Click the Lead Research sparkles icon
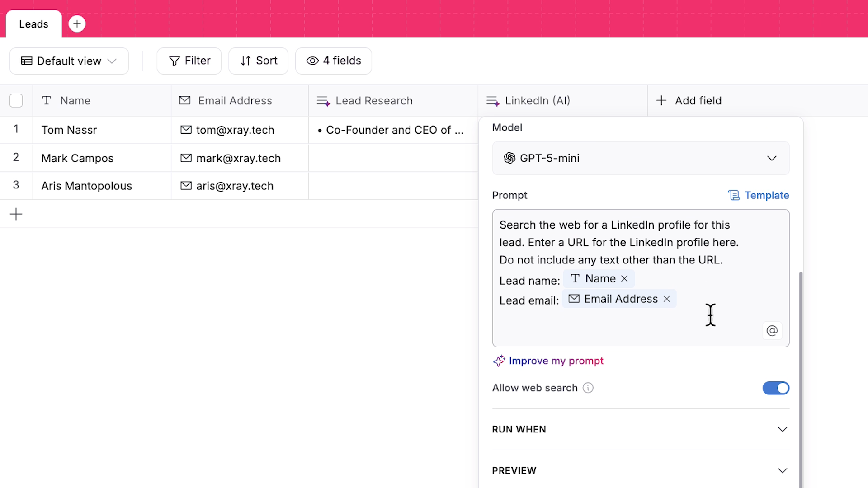Image resolution: width=868 pixels, height=488 pixels. click(323, 100)
